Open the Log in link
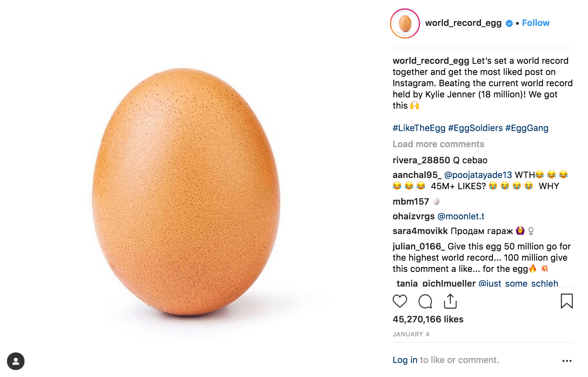This screenshot has width=588, height=377. (405, 360)
